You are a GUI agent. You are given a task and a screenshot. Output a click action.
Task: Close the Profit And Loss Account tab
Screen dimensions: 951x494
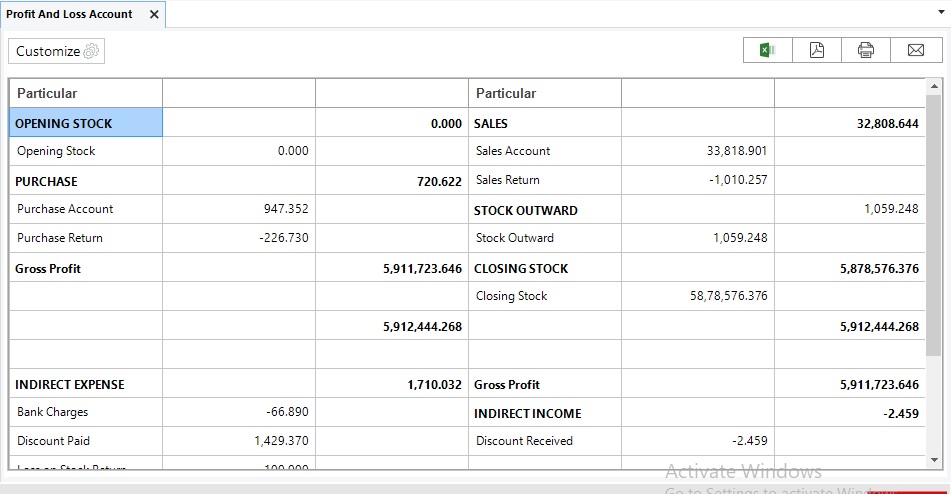tap(154, 15)
